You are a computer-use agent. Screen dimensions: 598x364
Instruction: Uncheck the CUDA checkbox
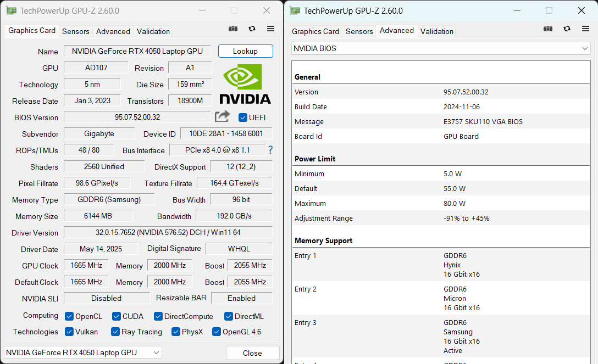[x=116, y=316]
